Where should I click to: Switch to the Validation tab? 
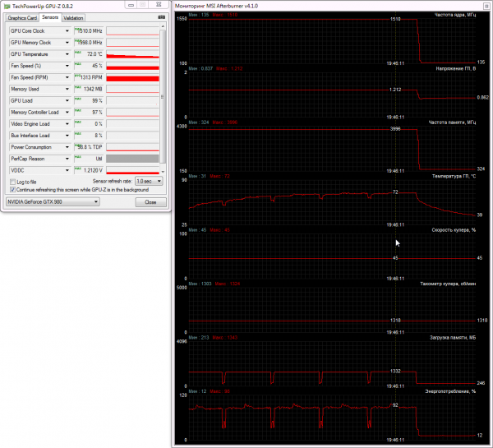tap(73, 18)
